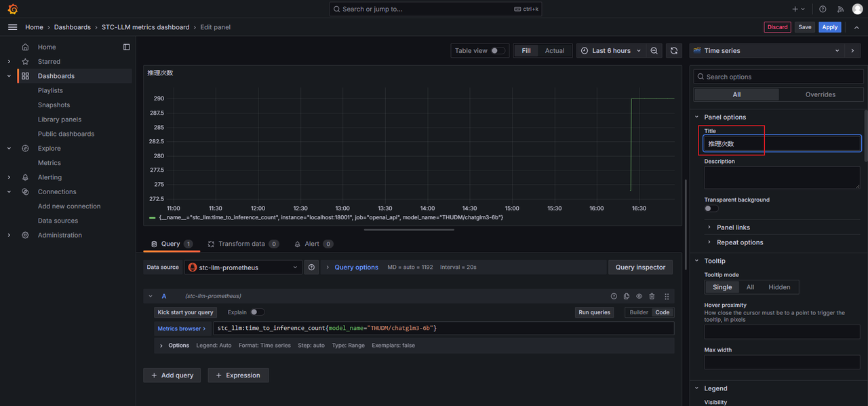Screen dimensions: 868x406
Task: Click the Apply button
Action: (830, 27)
